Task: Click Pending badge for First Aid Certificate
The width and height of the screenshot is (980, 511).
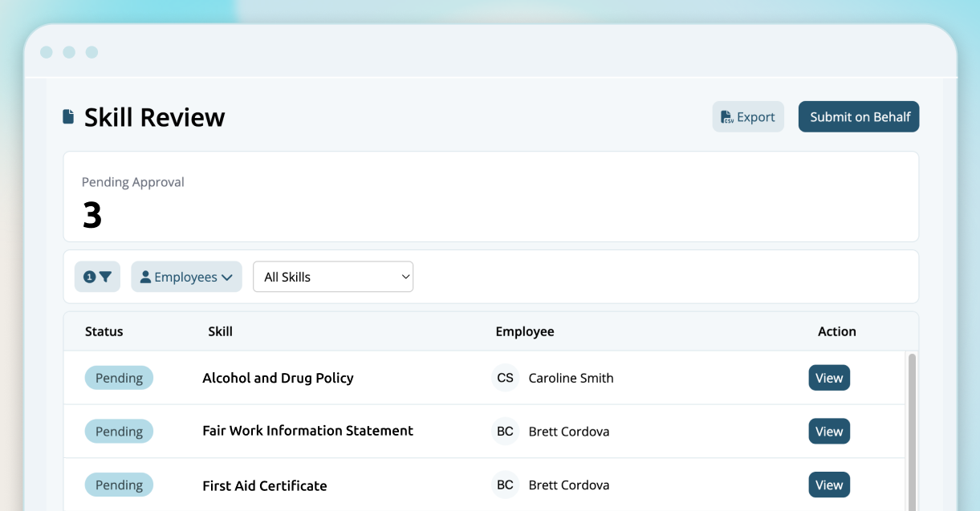Action: click(119, 485)
